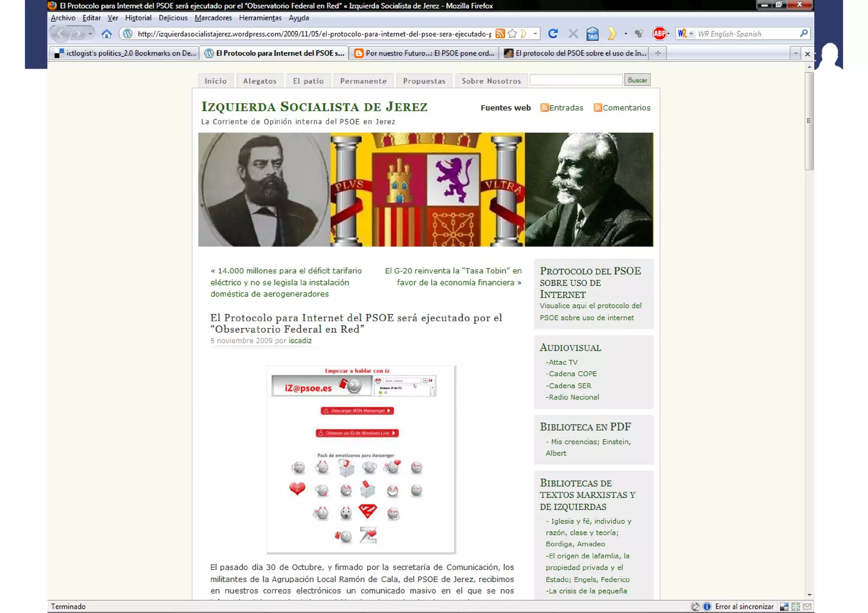
Task: Open a new tab with the plus button
Action: point(658,53)
